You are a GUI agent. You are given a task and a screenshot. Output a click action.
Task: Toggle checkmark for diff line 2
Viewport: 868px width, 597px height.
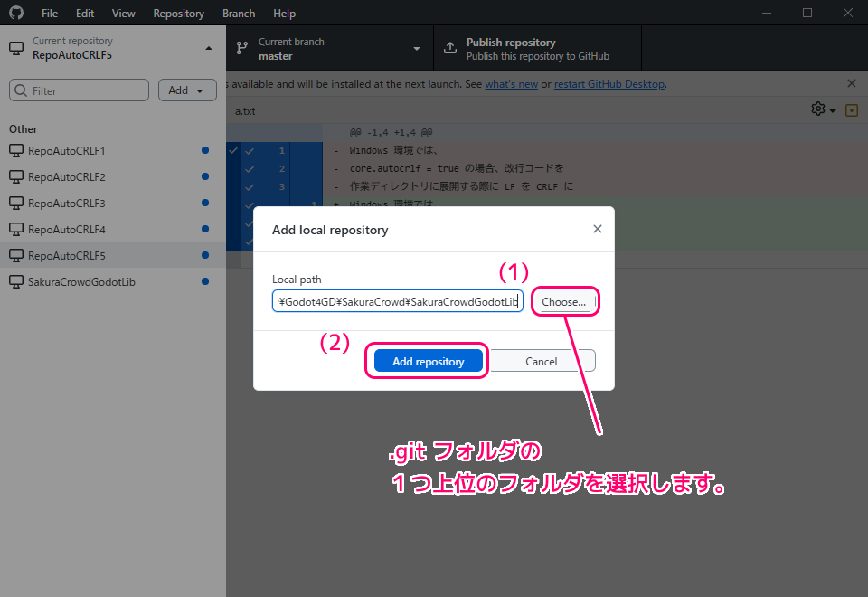click(x=250, y=168)
